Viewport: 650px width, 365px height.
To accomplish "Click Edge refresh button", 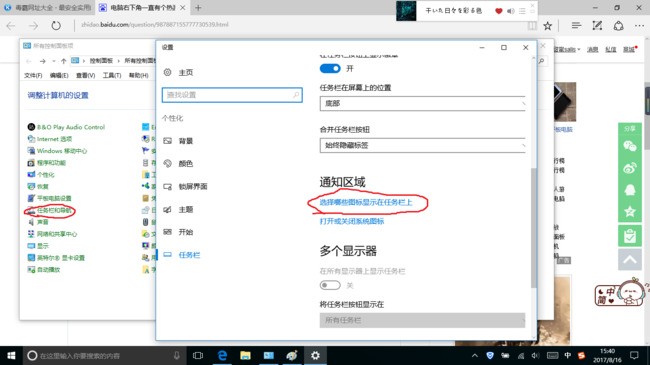I will [x=56, y=26].
